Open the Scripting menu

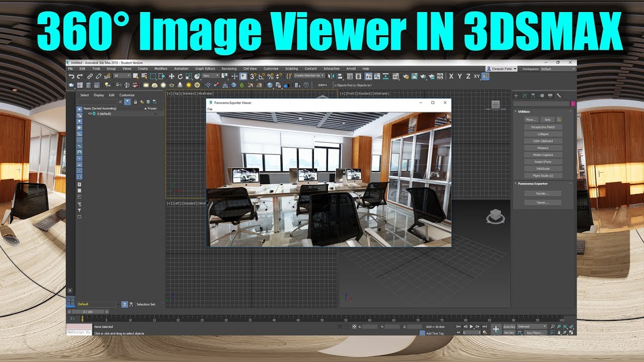291,68
